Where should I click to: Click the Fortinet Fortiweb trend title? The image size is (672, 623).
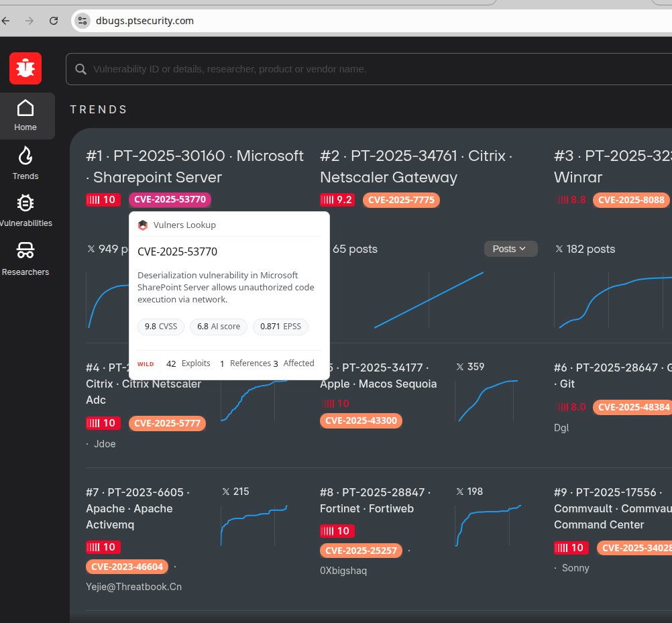click(374, 500)
